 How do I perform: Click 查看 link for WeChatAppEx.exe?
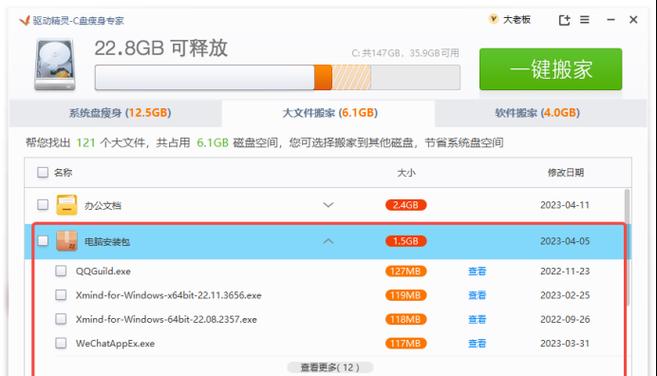[x=477, y=344]
